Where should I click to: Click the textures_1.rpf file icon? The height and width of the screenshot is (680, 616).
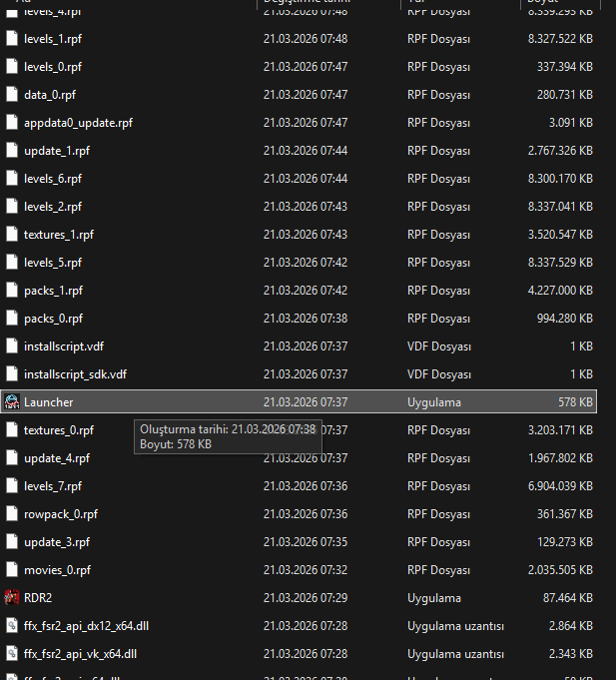[12, 235]
